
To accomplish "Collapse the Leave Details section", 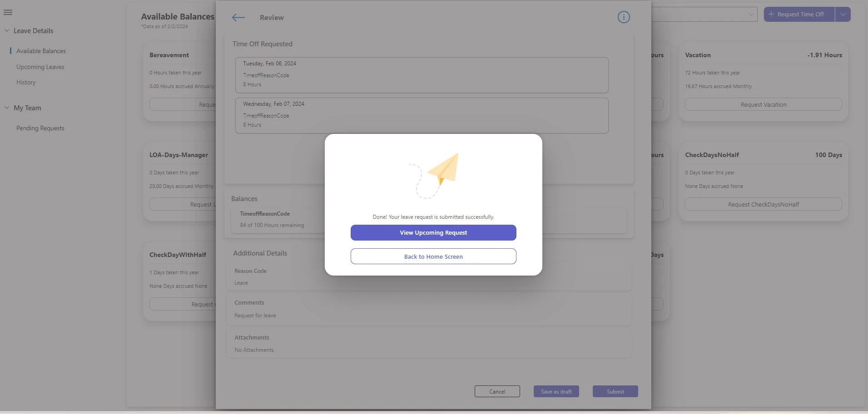I will tap(6, 30).
